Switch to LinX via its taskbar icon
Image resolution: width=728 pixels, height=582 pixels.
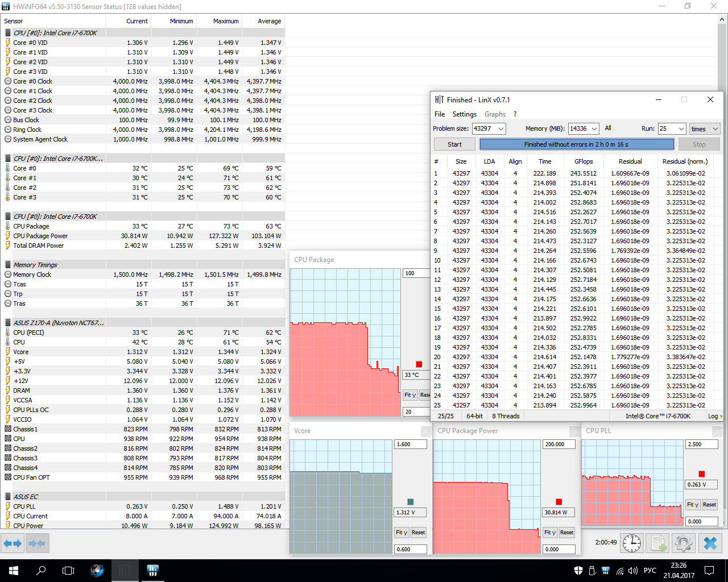(x=125, y=571)
